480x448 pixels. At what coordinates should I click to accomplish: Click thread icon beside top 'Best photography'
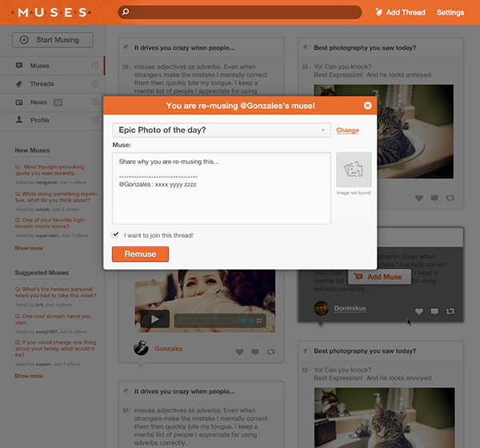(306, 47)
